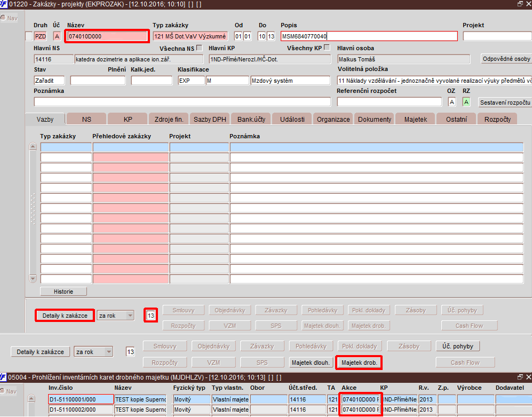Expand the lower 'za rok' dropdown
This screenshot has width=532, height=417.
coord(108,352)
